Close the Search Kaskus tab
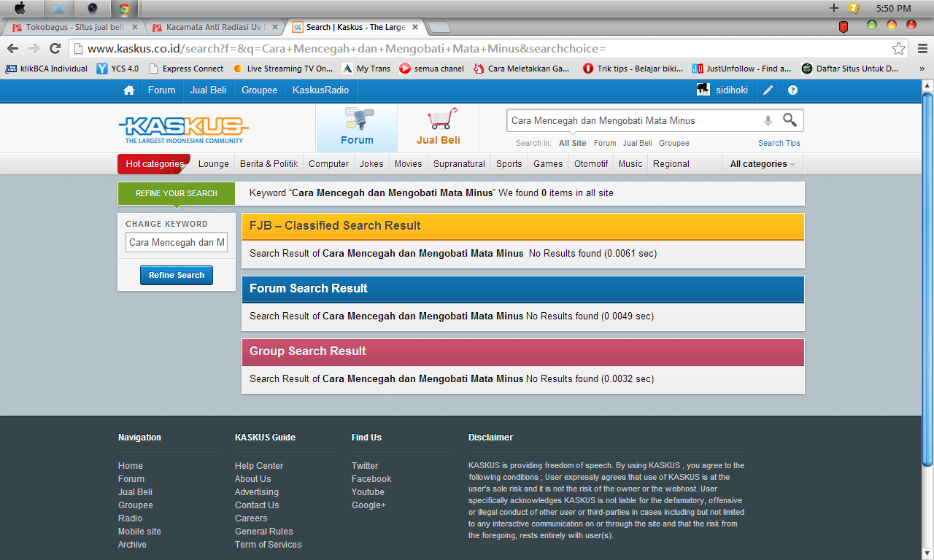Viewport: 934px width, 560px height. (x=416, y=27)
